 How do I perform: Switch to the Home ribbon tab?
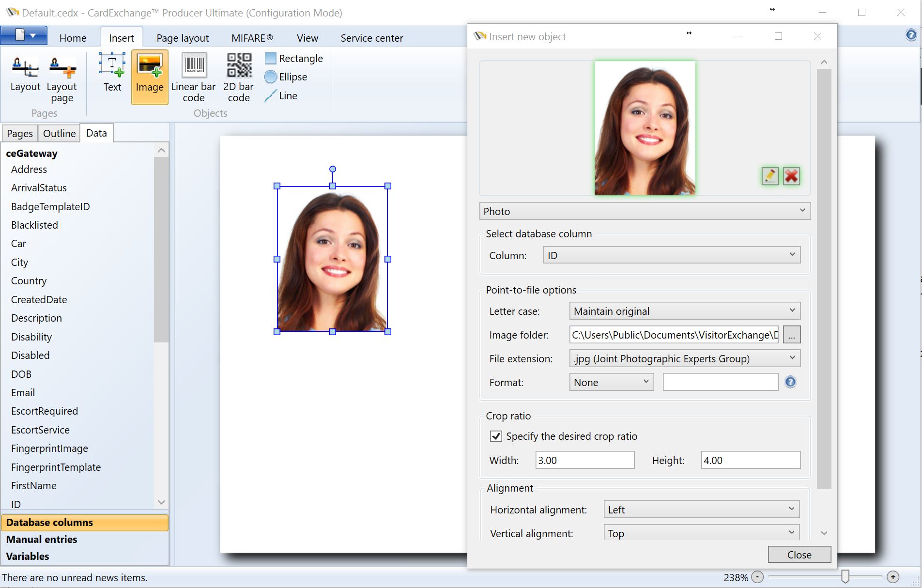coord(73,38)
